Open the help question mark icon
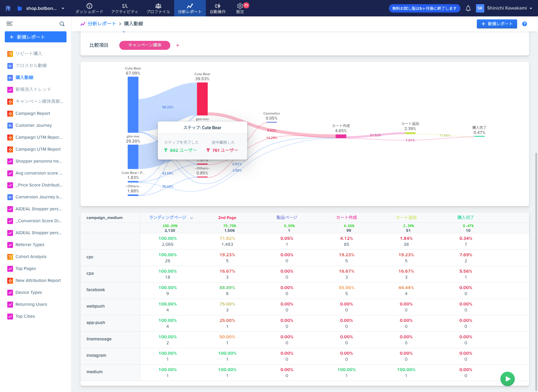538x392 pixels. click(x=525, y=24)
